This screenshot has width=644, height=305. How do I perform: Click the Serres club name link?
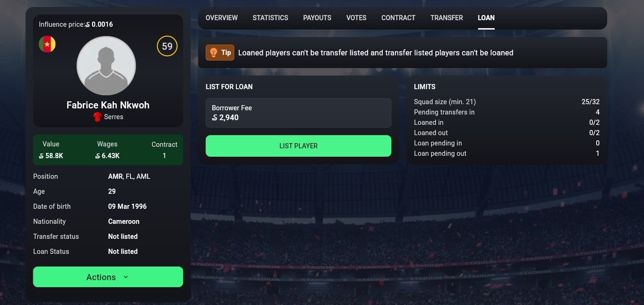(x=114, y=117)
